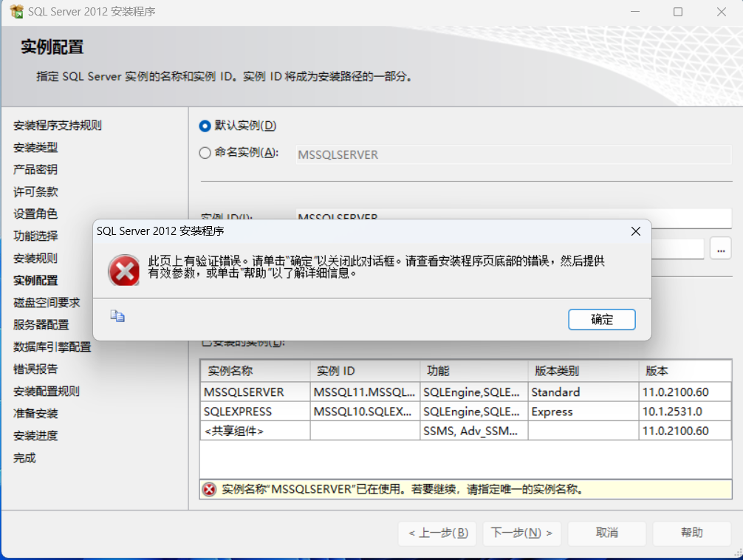Click the Standard edition cell
This screenshot has height=560, width=743.
click(x=583, y=392)
